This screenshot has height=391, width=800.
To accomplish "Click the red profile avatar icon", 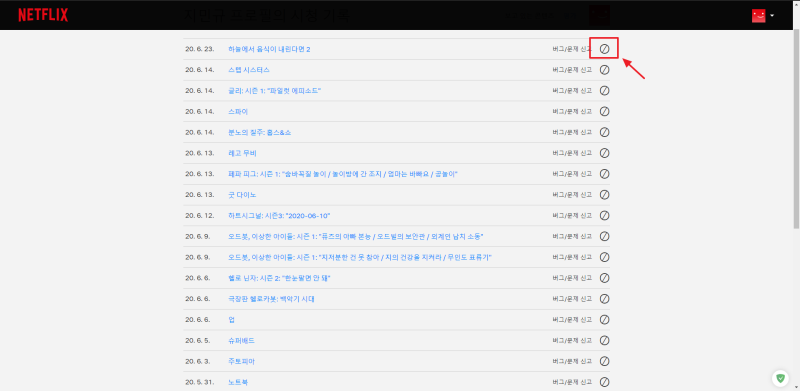I will click(x=759, y=16).
